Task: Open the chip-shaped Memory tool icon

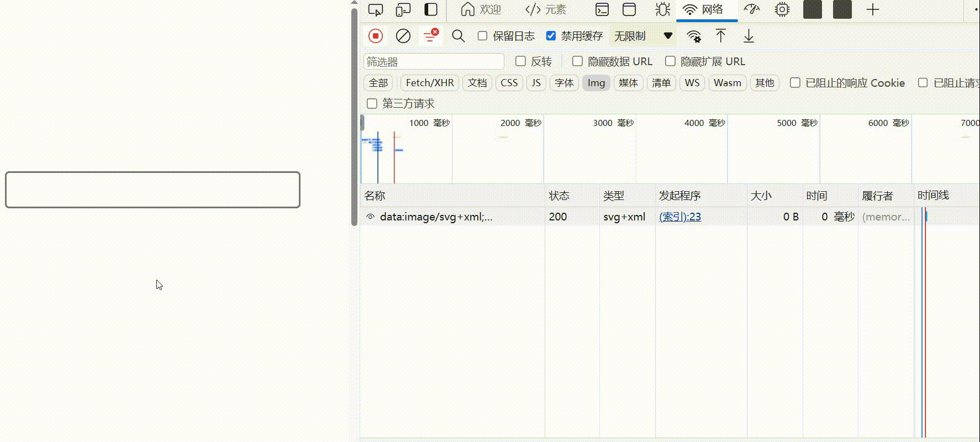Action: [782, 10]
